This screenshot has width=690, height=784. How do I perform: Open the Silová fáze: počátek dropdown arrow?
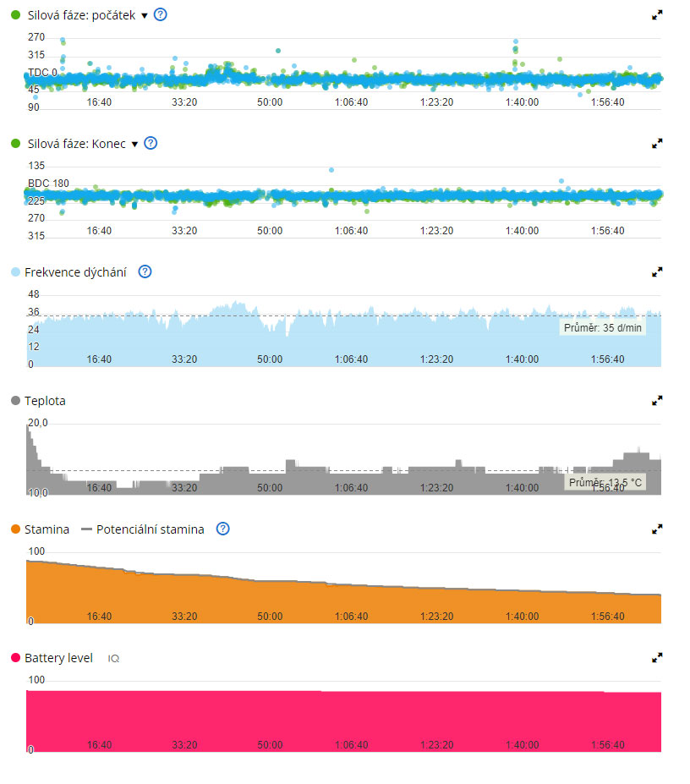145,16
